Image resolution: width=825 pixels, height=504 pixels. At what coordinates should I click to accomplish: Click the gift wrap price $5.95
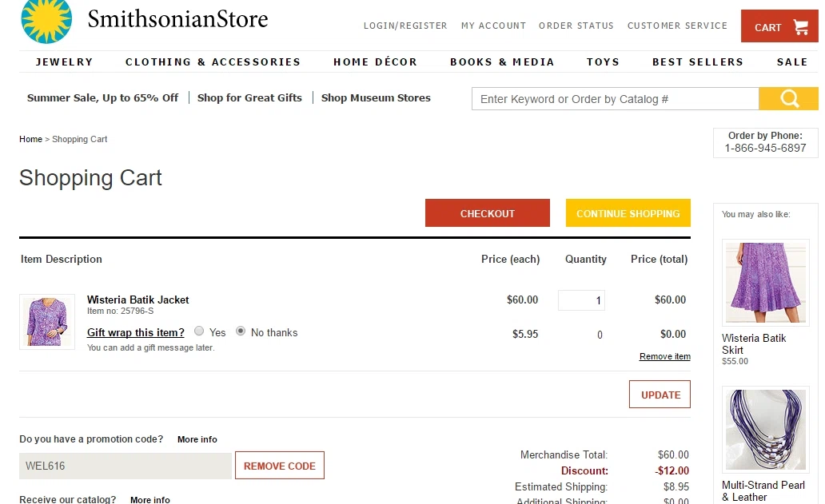pos(525,334)
